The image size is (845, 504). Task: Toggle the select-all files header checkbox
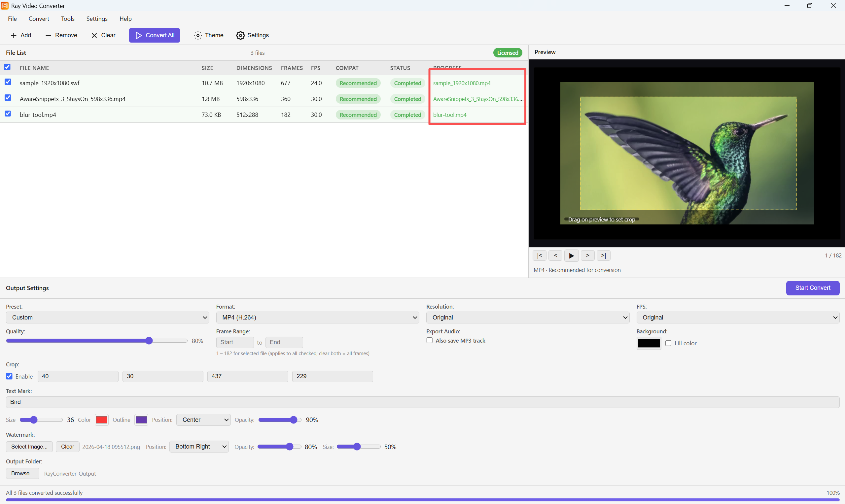coord(7,67)
